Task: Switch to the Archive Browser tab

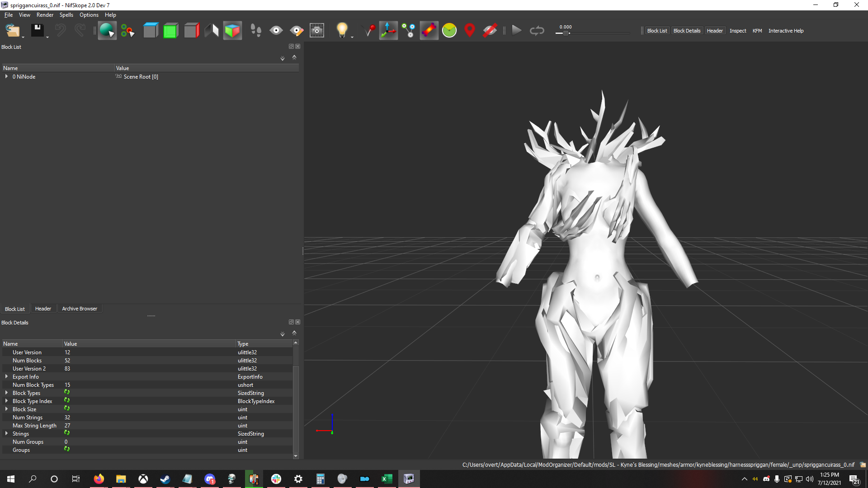Action: tap(80, 309)
